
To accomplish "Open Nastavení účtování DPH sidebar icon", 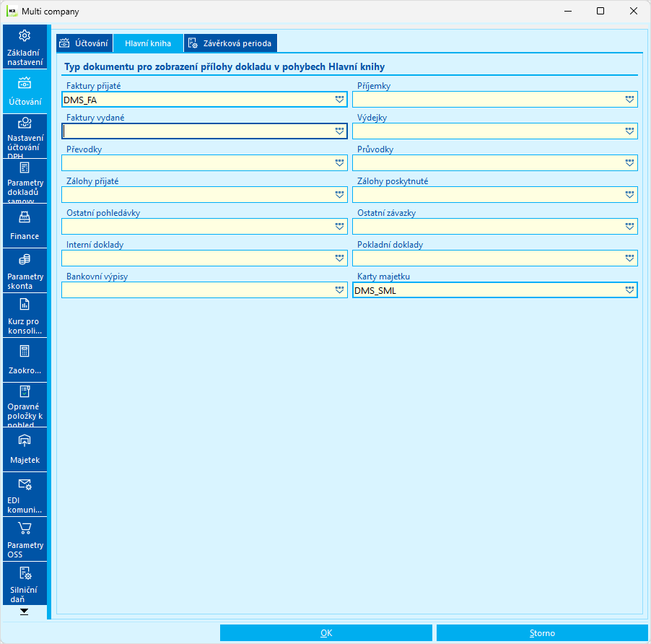I will (x=25, y=123).
